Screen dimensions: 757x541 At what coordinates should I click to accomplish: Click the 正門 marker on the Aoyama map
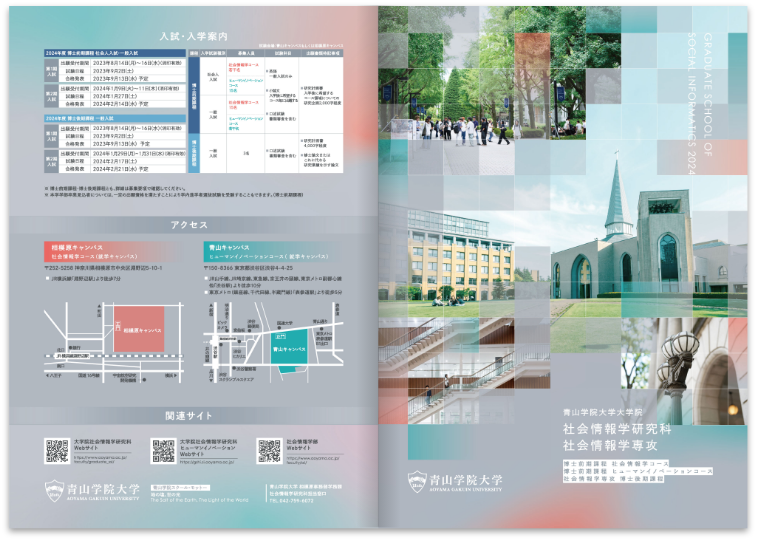click(280, 336)
